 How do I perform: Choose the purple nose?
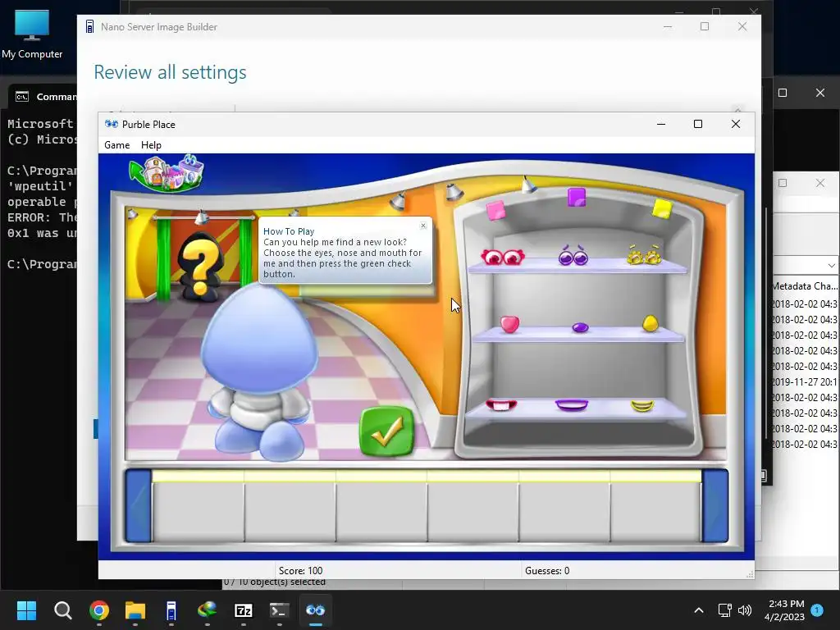click(580, 327)
